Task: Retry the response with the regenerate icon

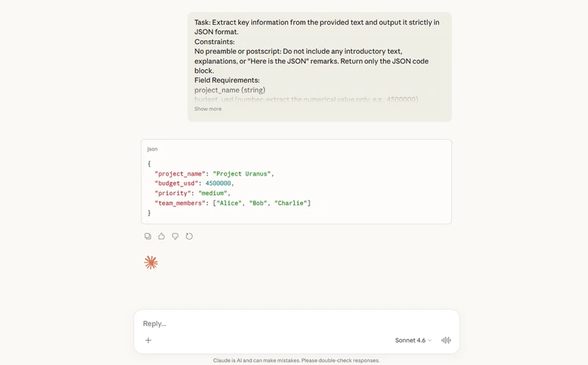Action: 189,236
